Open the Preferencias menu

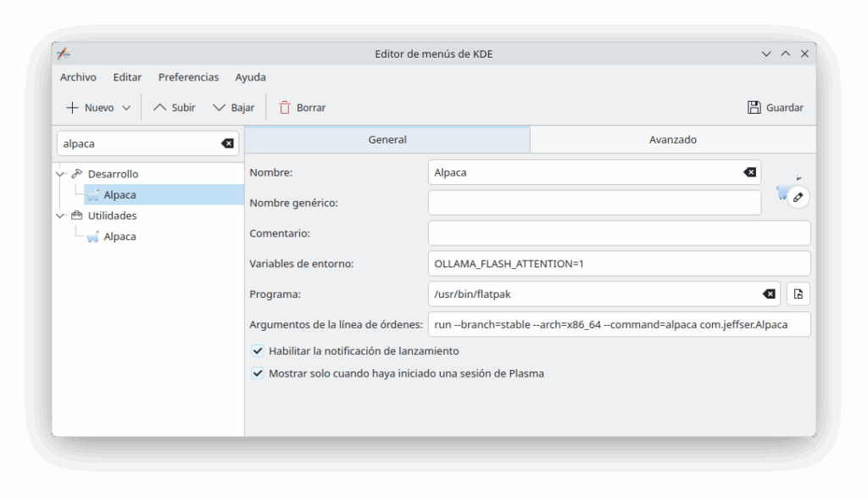[188, 77]
